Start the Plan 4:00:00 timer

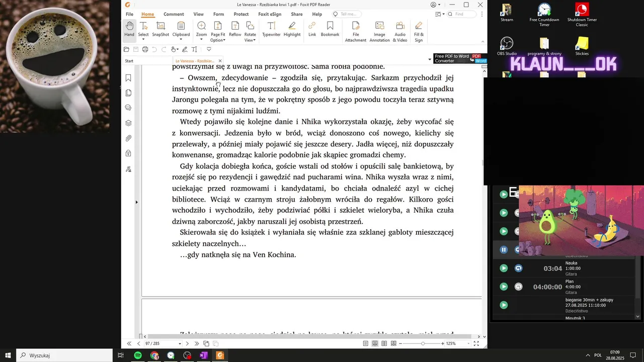click(x=504, y=287)
